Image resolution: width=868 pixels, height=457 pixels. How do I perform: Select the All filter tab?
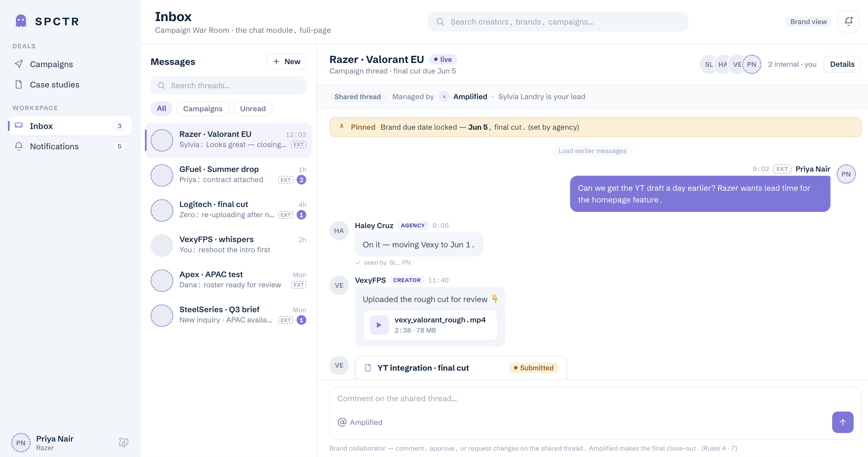point(162,109)
